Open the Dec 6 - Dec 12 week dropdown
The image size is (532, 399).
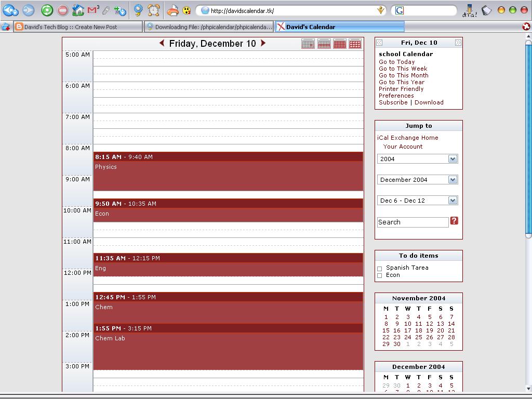453,201
